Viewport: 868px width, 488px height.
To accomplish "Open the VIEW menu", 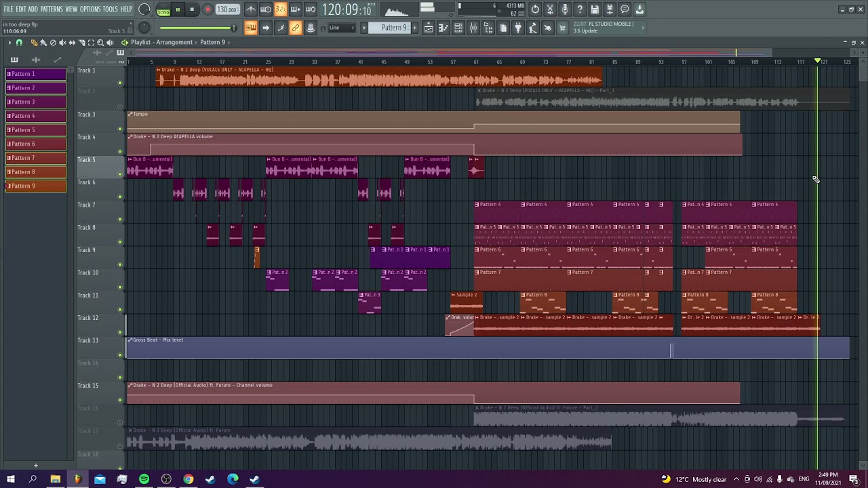I will (71, 9).
